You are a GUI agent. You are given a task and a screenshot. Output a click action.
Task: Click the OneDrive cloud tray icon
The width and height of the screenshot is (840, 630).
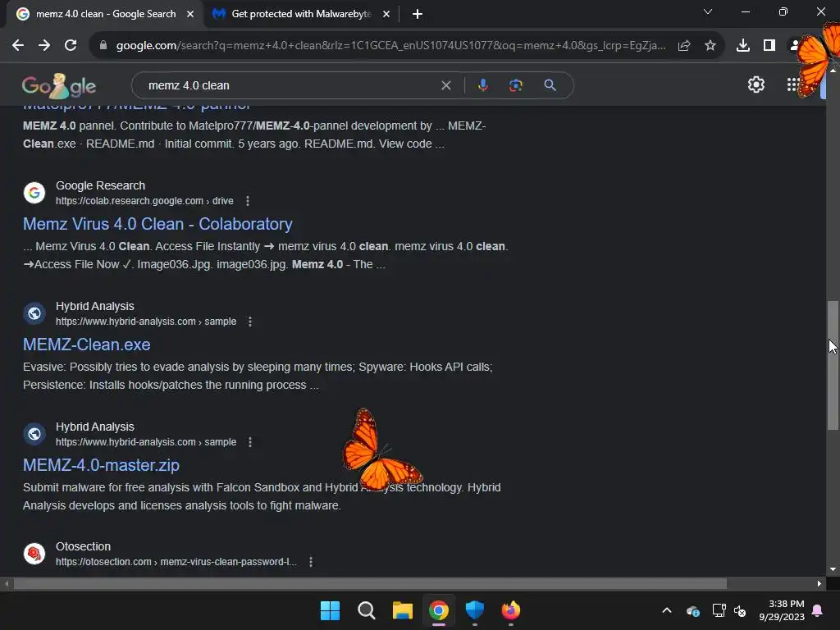[692, 610]
